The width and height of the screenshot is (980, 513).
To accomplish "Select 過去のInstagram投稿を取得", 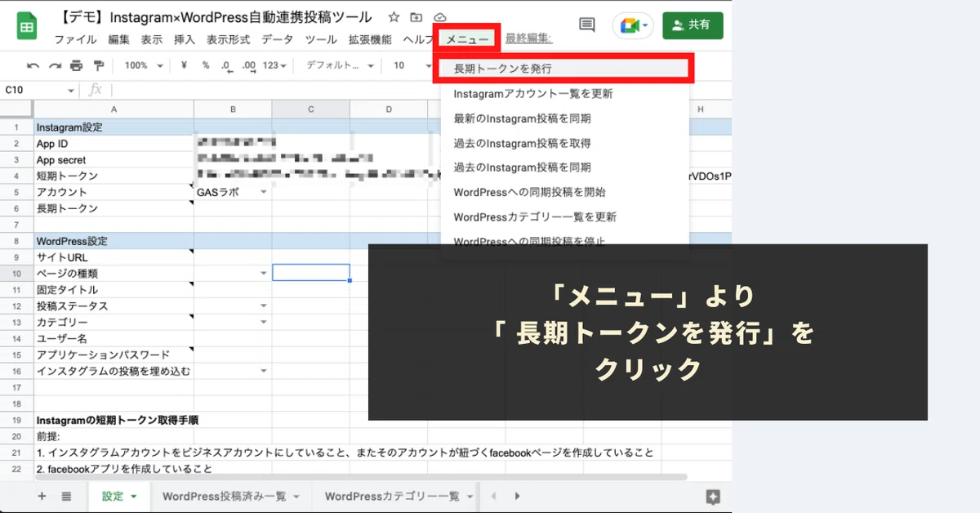I will tap(563, 143).
